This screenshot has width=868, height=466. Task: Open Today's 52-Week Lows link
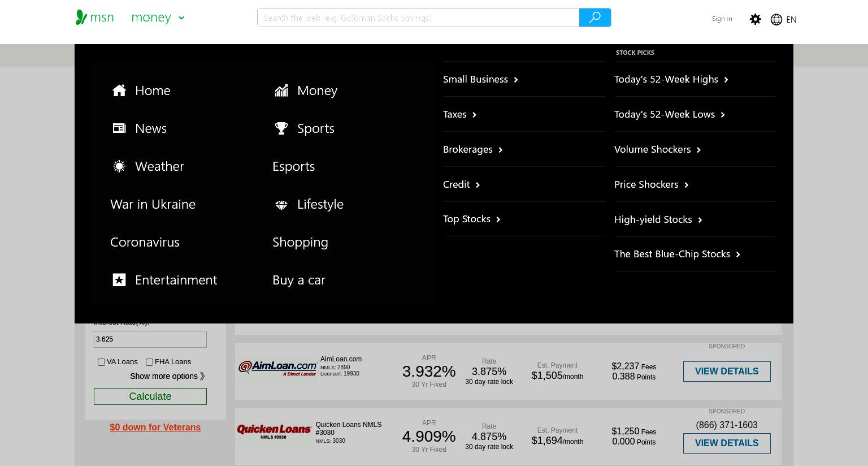pos(665,114)
